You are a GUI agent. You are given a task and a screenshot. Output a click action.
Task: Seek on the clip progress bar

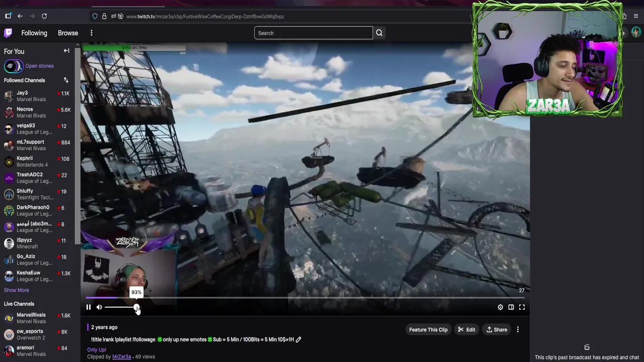[305, 298]
